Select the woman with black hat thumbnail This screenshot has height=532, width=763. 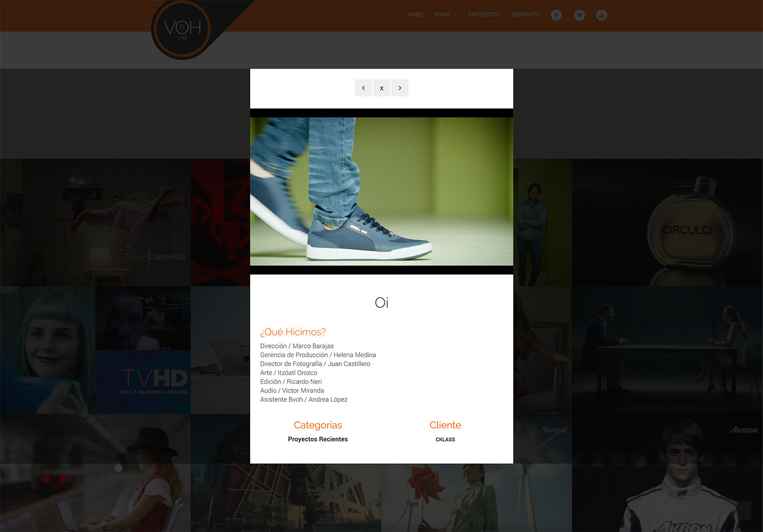tap(95, 473)
